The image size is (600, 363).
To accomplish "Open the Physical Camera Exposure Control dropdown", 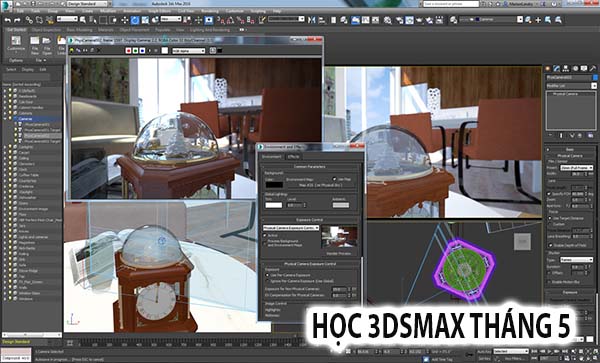I will click(x=291, y=228).
